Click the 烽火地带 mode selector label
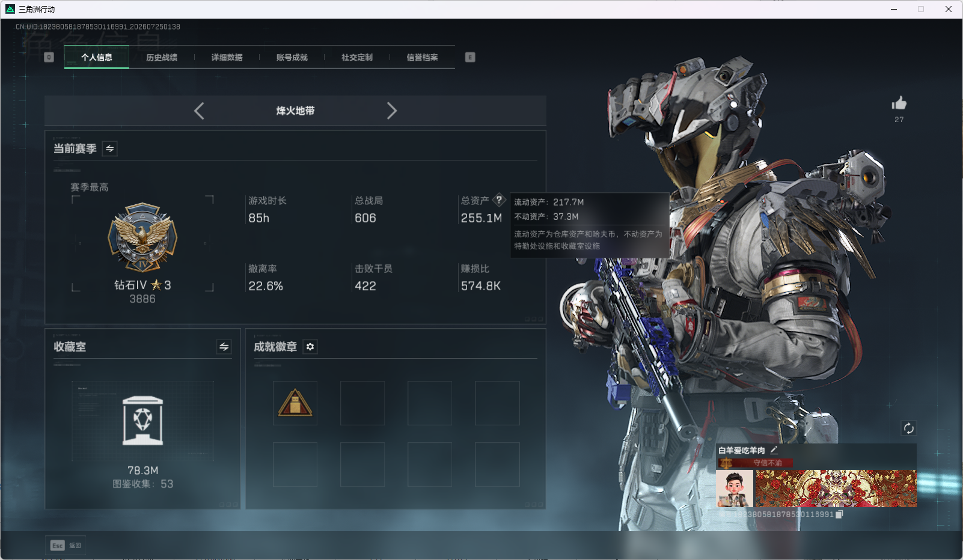Screen dimensions: 963x560 pos(295,111)
